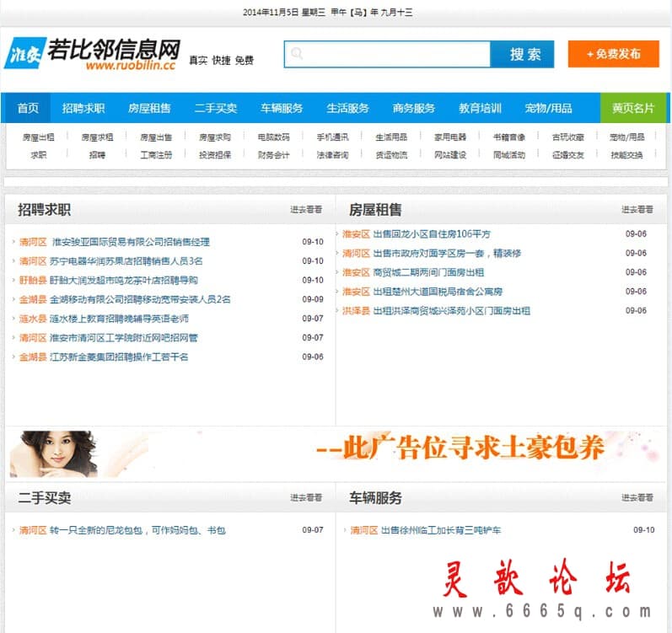Select 网站建设 sub-category link
Screen dimensions: 672x633
pos(450,154)
